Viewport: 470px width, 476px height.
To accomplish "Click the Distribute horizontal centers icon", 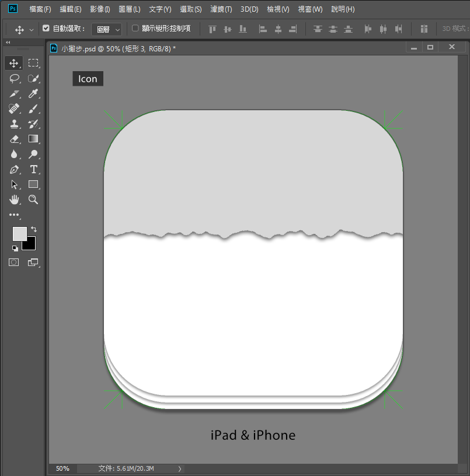I will [x=383, y=29].
